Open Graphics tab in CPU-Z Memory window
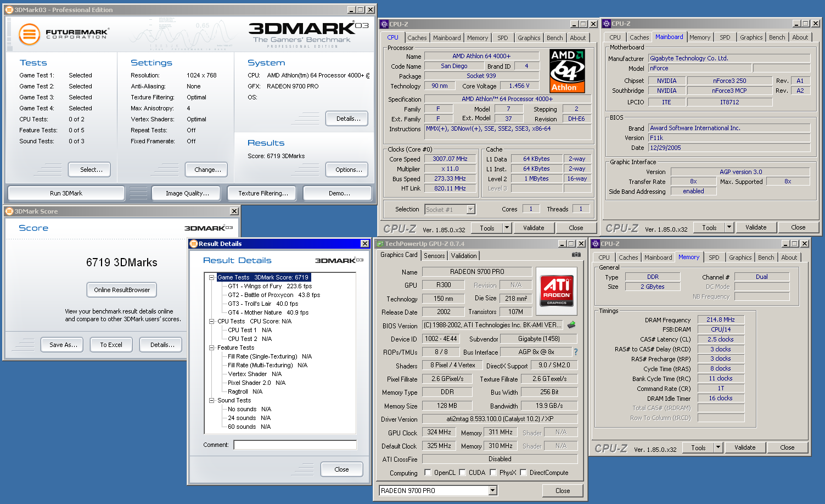 coord(740,257)
